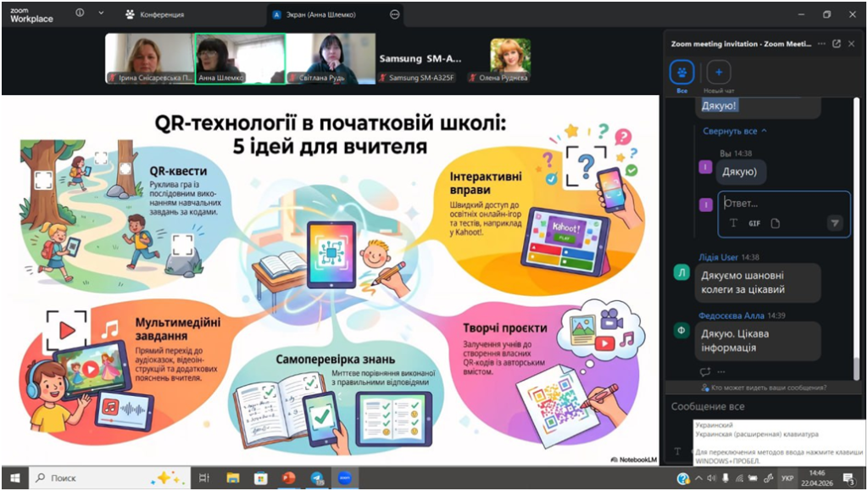Image resolution: width=868 pixels, height=491 pixels.
Task: Pop out the chat panel window
Action: pos(837,43)
